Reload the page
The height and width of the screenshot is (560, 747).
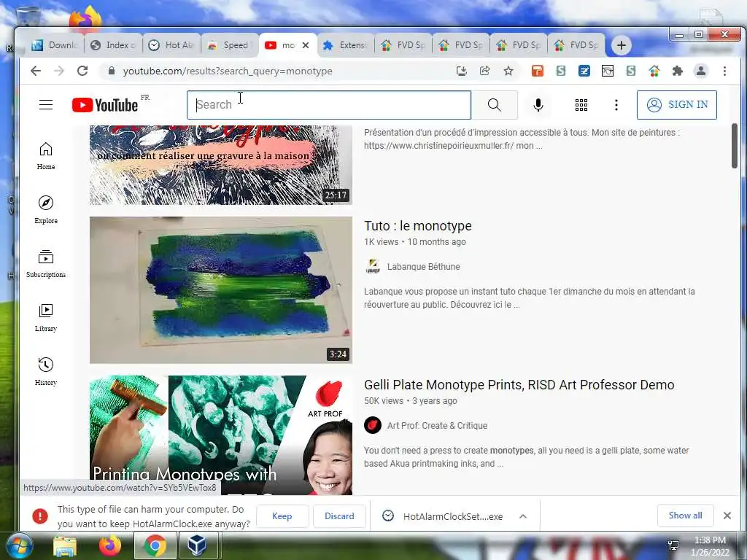coord(82,71)
